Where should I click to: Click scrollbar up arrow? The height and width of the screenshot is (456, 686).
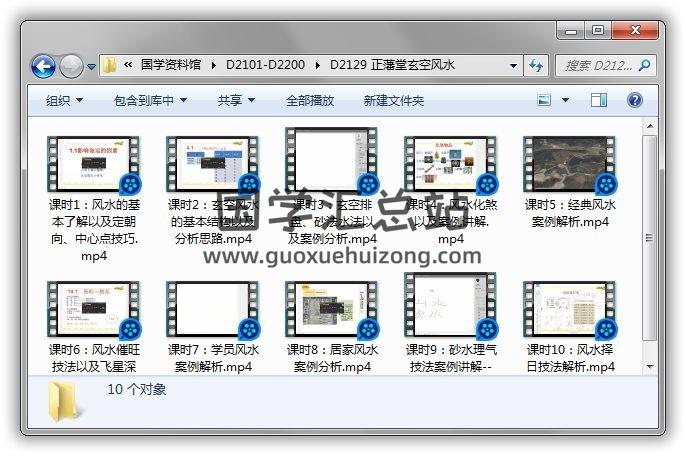coord(650,126)
